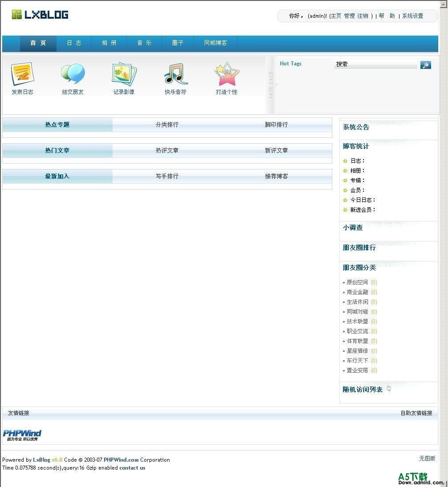Open the 星座情缘 category
This screenshot has width=448, height=487.
pos(357,351)
